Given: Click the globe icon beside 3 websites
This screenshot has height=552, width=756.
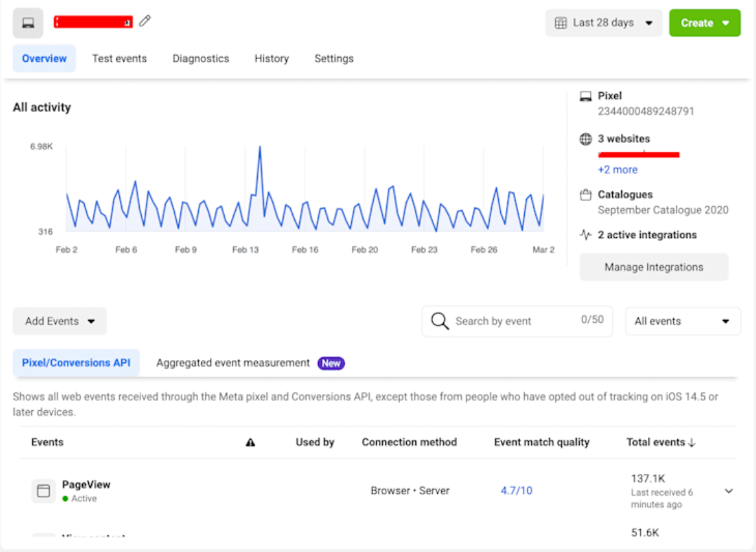Looking at the screenshot, I should [x=586, y=139].
